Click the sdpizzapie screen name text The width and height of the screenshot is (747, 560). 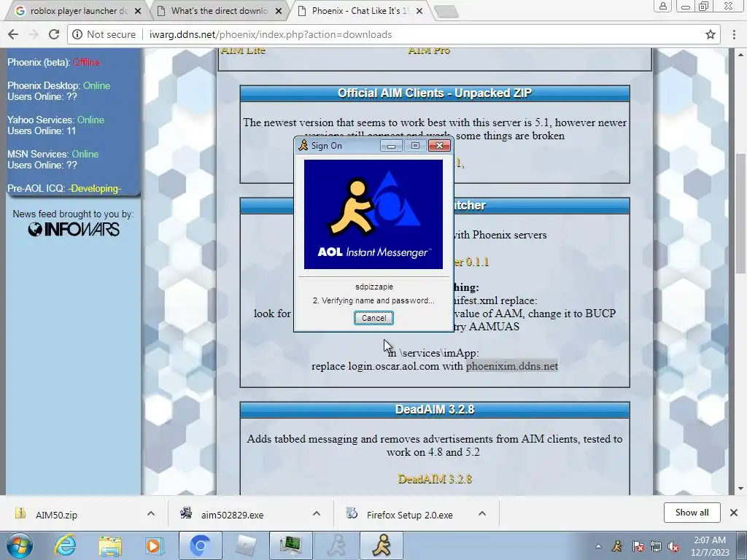coord(374,287)
